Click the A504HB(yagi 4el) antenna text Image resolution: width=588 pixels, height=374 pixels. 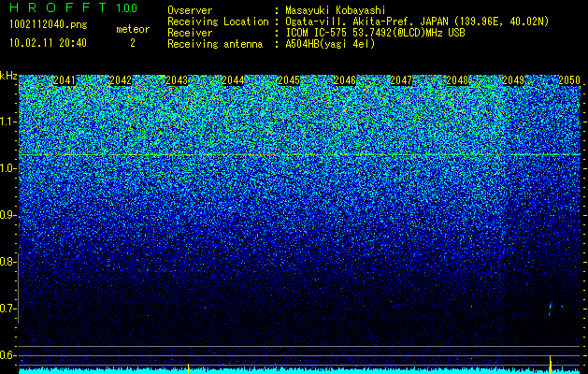point(330,44)
